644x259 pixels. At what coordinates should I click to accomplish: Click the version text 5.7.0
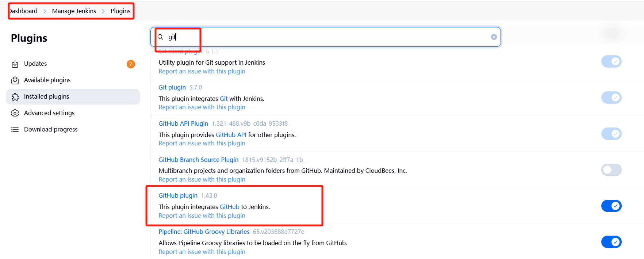(196, 87)
